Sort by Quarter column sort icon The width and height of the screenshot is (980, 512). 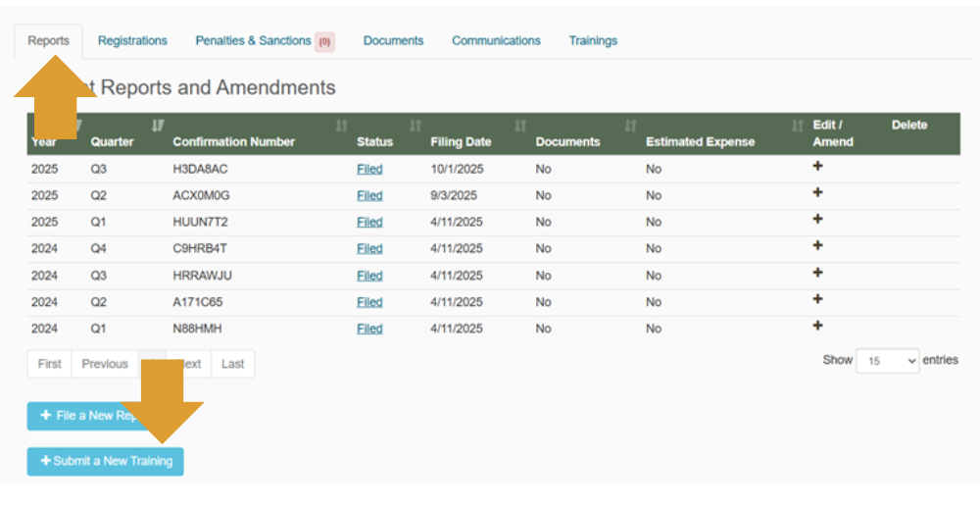158,126
